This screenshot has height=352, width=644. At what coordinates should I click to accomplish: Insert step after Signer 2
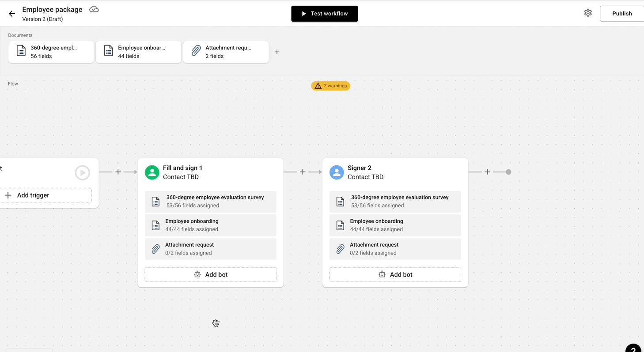coord(487,172)
